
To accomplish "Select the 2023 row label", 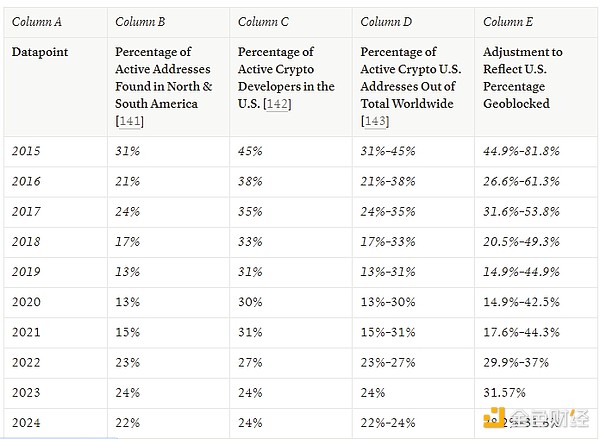I will (x=26, y=394).
